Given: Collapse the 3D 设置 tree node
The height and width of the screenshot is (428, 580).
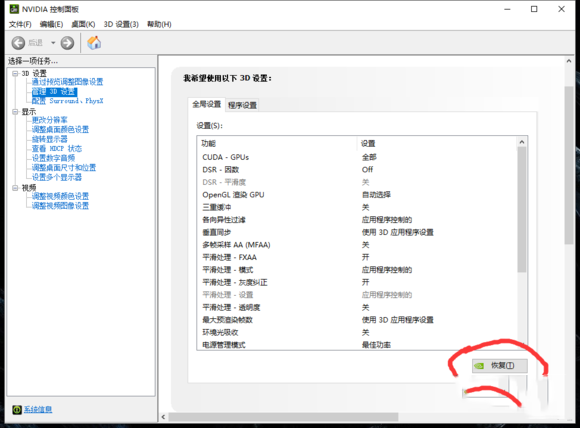Looking at the screenshot, I should pyautogui.click(x=15, y=73).
